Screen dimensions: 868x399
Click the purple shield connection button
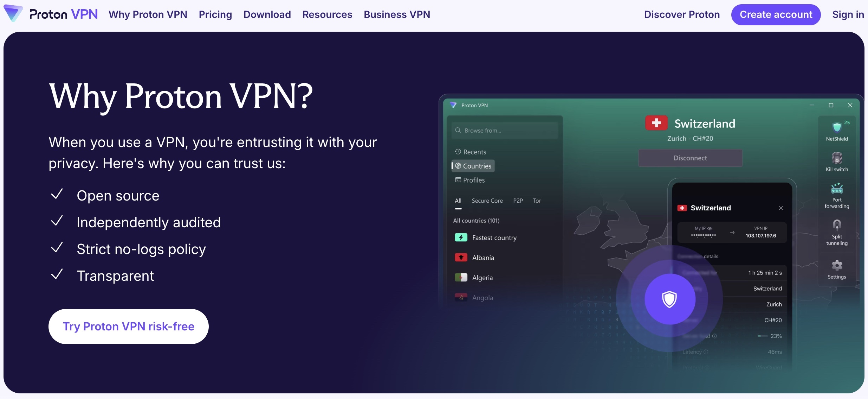click(x=670, y=299)
